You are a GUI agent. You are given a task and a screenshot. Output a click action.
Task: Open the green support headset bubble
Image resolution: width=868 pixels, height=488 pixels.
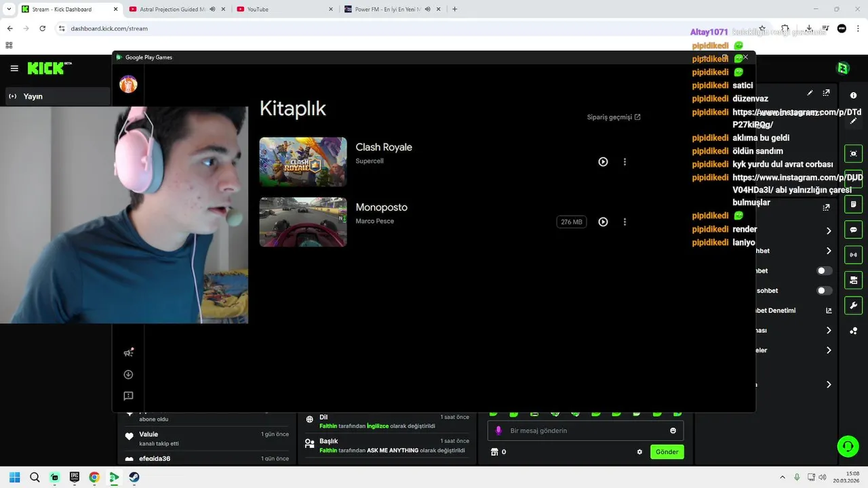click(848, 446)
